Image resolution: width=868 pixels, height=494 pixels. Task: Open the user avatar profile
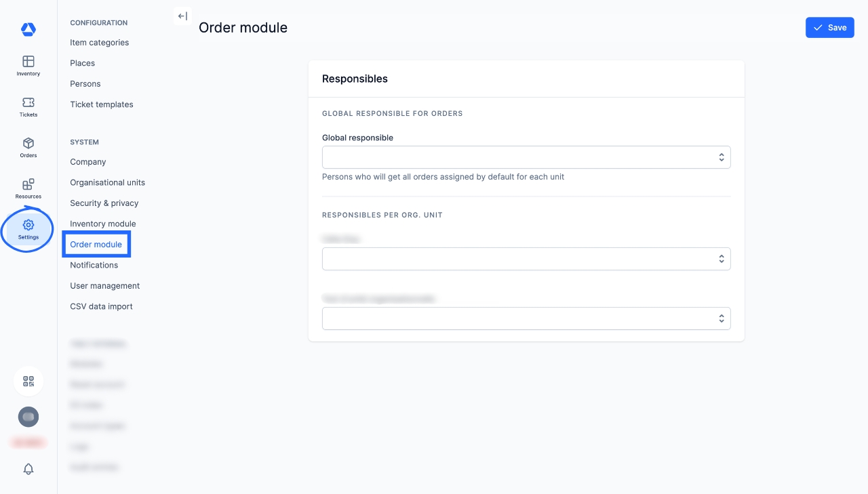point(28,417)
